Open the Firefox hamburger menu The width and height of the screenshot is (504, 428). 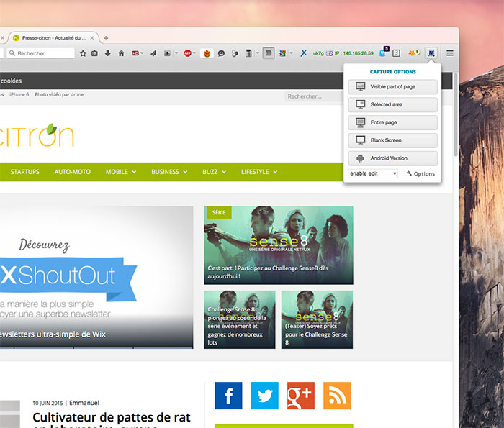(450, 53)
